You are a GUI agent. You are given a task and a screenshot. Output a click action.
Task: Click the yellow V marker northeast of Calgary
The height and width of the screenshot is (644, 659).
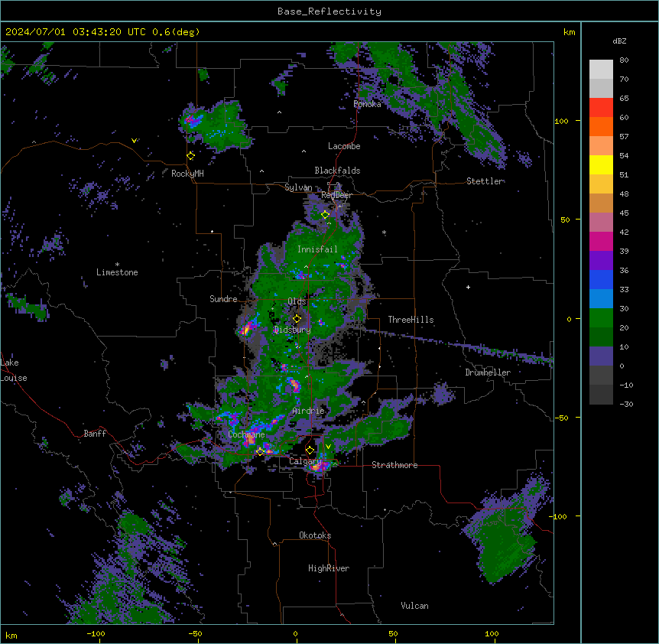[x=328, y=447]
